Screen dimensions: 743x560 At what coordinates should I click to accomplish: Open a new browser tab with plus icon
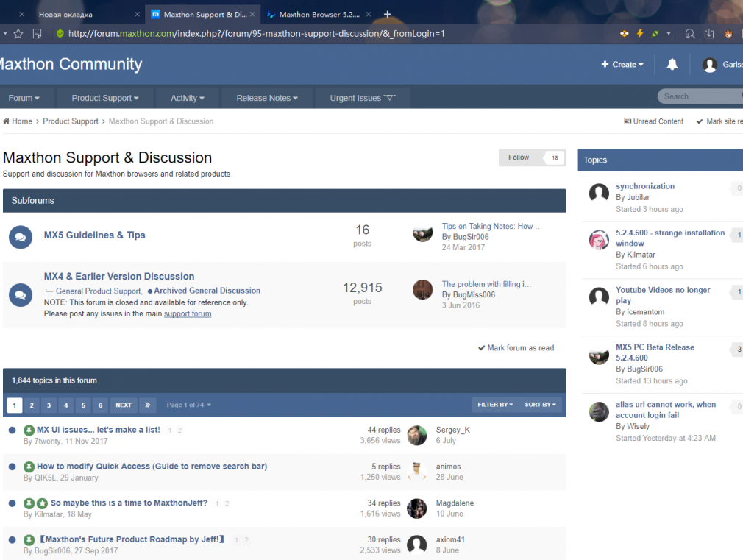tap(387, 14)
